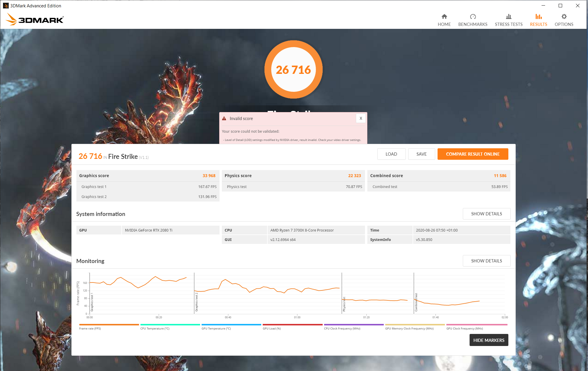Click Graphics test 1 row 167.67 FPS
The image size is (588, 371).
148,187
